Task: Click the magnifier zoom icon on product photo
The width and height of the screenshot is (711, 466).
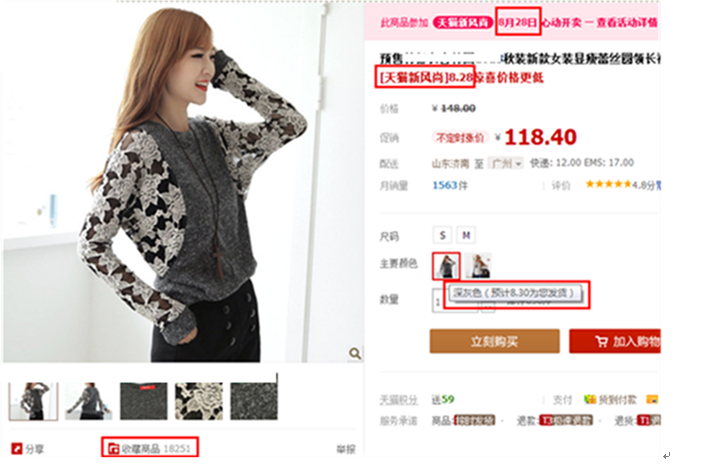Action: coord(355,354)
